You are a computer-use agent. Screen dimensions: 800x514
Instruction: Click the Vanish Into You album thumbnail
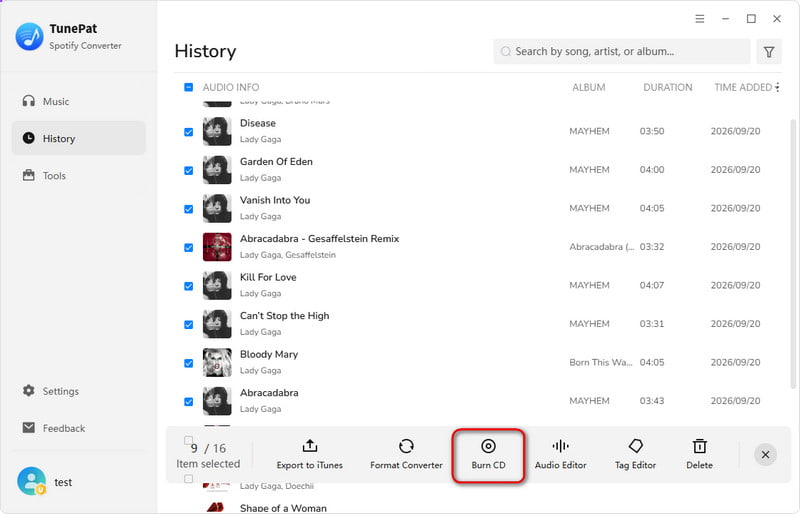point(217,208)
